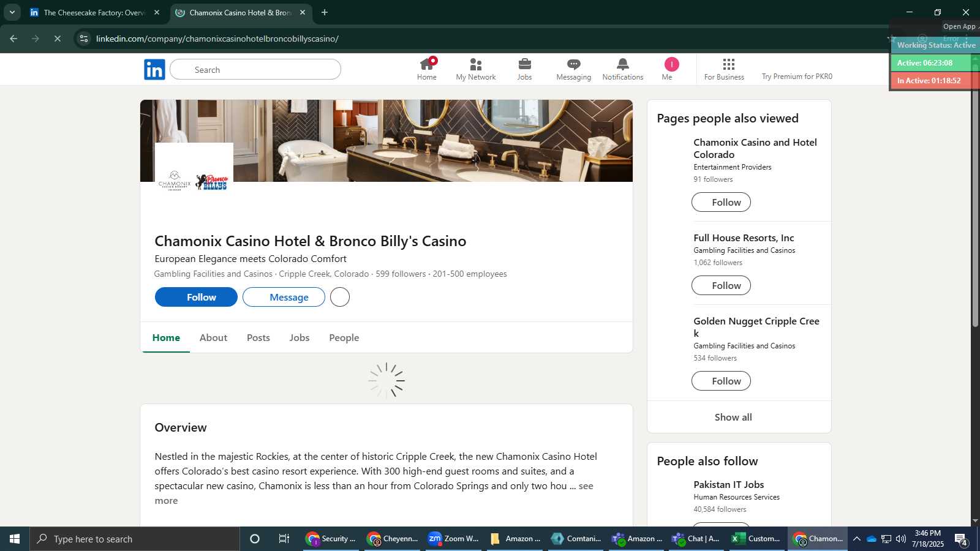Select the About tab
The image size is (980, 551).
pos(213,337)
